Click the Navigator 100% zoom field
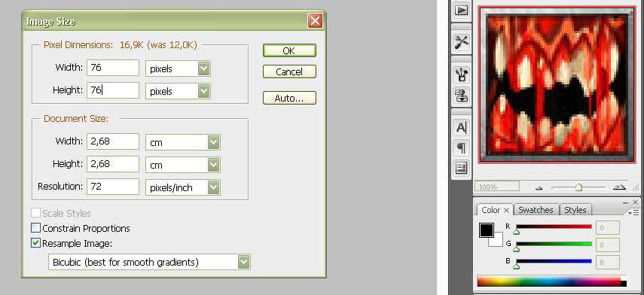Viewport: 644px width, 295px height. pos(496,187)
